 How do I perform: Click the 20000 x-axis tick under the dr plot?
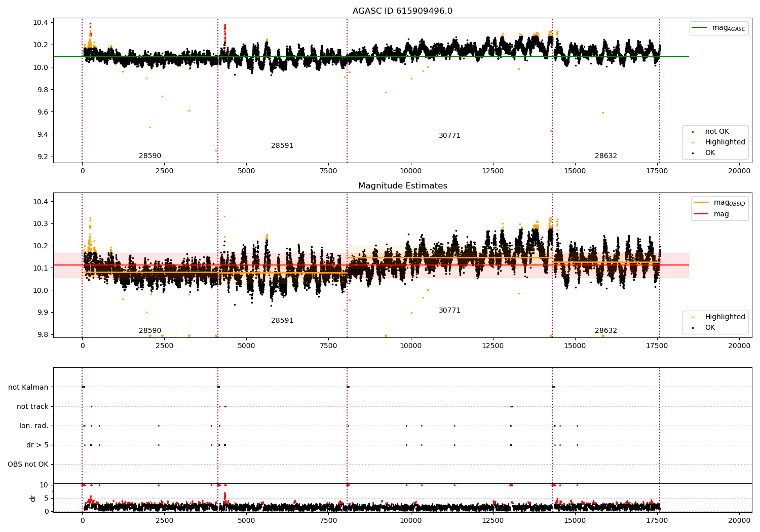pyautogui.click(x=739, y=520)
